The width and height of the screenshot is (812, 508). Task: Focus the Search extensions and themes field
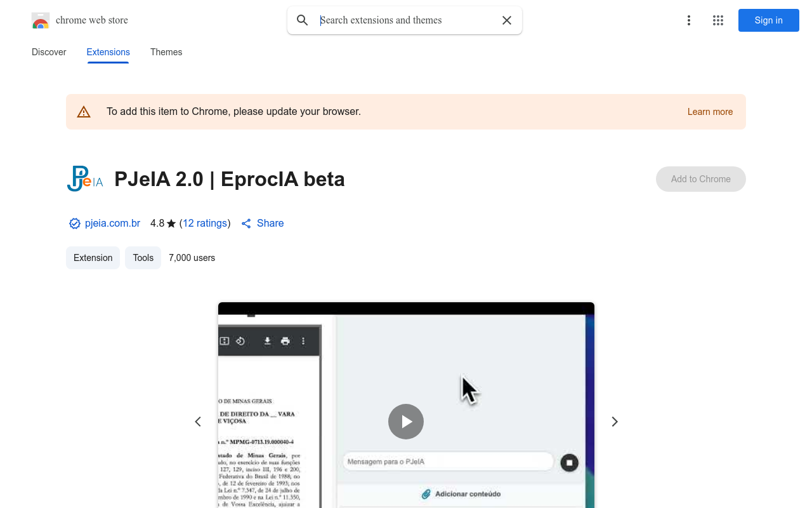click(x=406, y=20)
